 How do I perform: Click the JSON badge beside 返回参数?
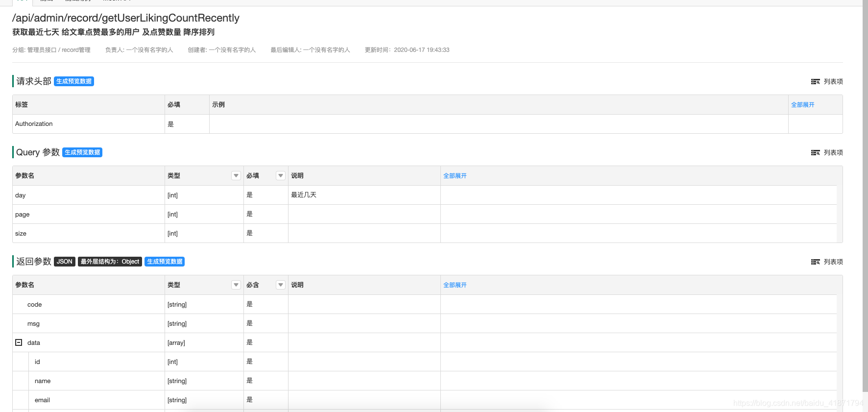[x=65, y=262]
